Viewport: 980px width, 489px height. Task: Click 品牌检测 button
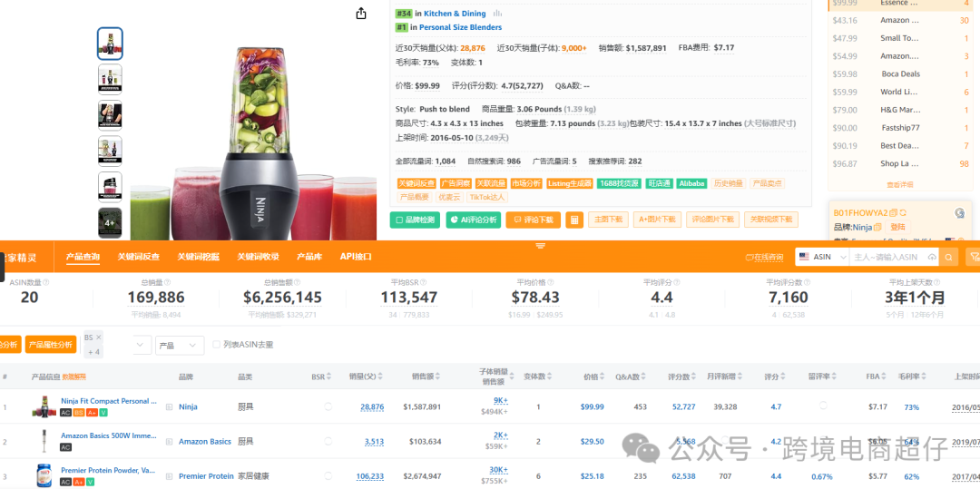(415, 220)
